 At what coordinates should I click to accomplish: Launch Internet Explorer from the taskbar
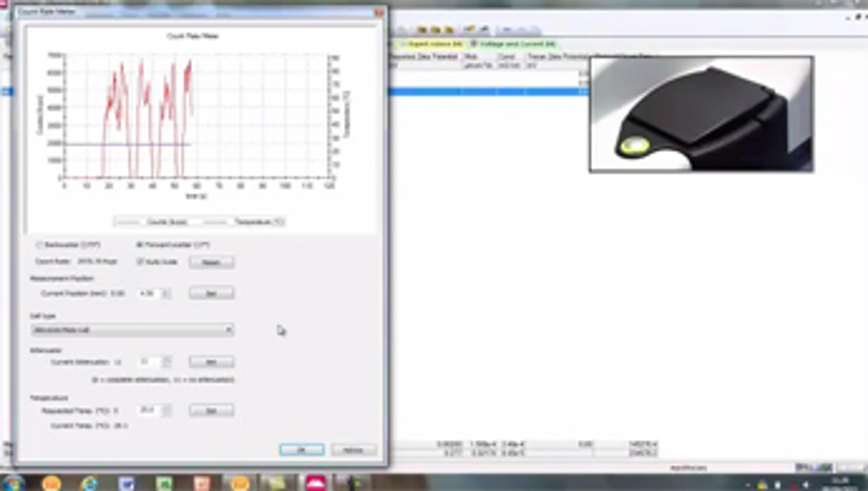pyautogui.click(x=90, y=483)
